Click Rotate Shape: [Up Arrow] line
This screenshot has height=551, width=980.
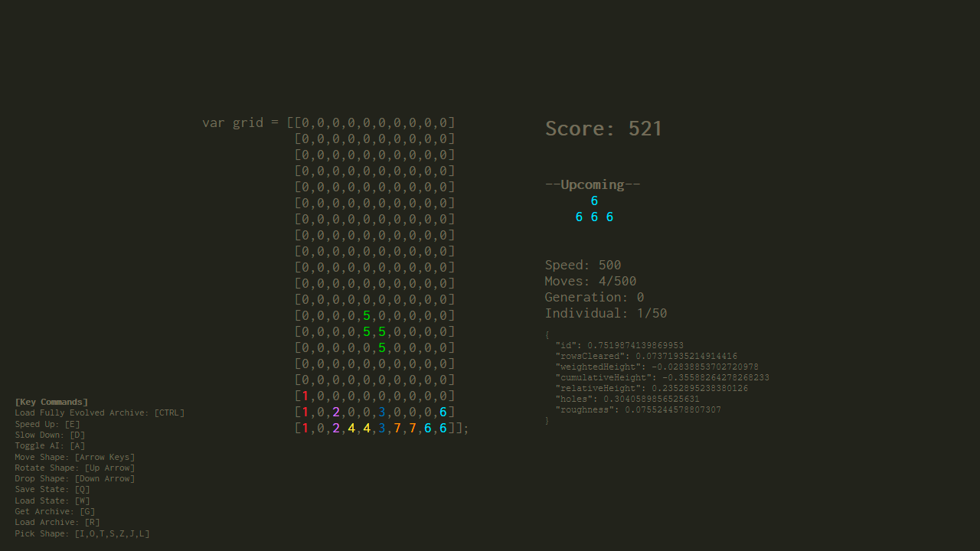point(75,468)
